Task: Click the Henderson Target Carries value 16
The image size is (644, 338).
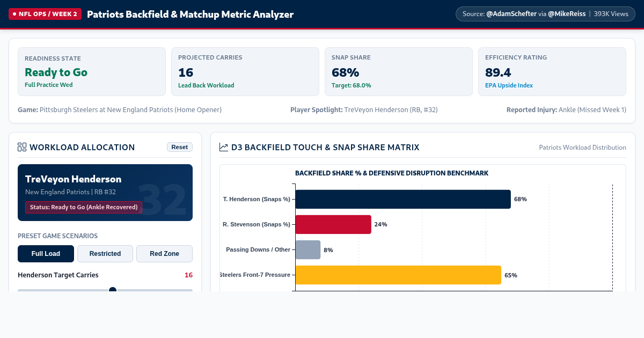Action: click(x=188, y=275)
